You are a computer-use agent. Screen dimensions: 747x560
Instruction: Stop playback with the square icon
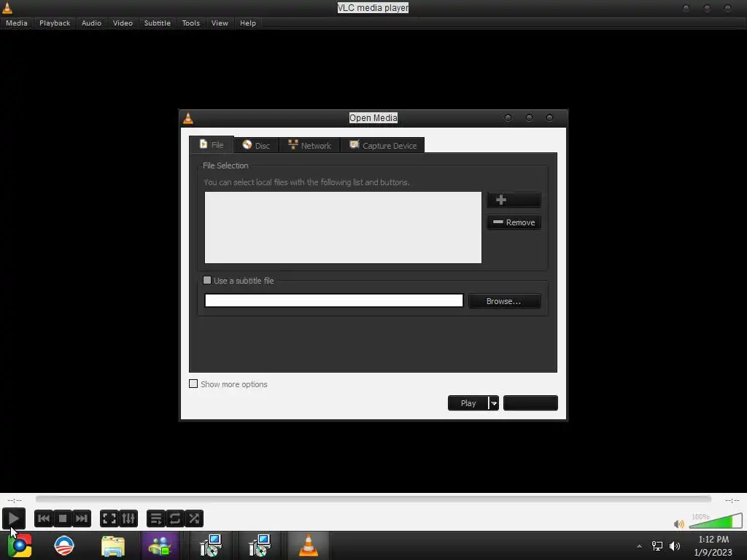point(63,518)
